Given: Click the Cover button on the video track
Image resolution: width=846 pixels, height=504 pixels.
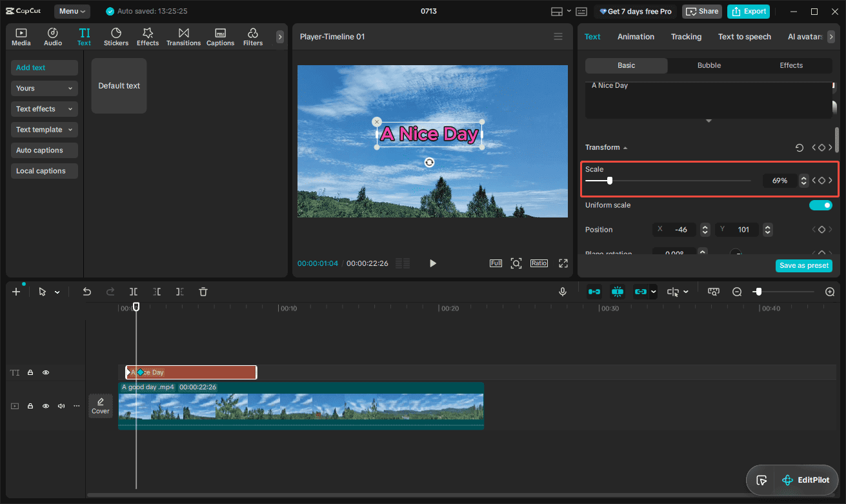Looking at the screenshot, I should click(x=101, y=406).
